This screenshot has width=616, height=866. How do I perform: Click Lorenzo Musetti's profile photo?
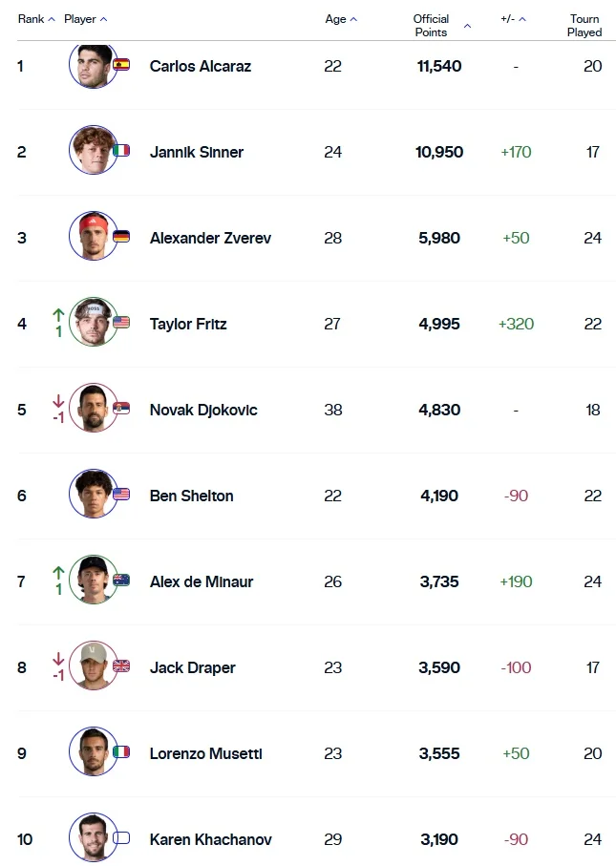(93, 751)
